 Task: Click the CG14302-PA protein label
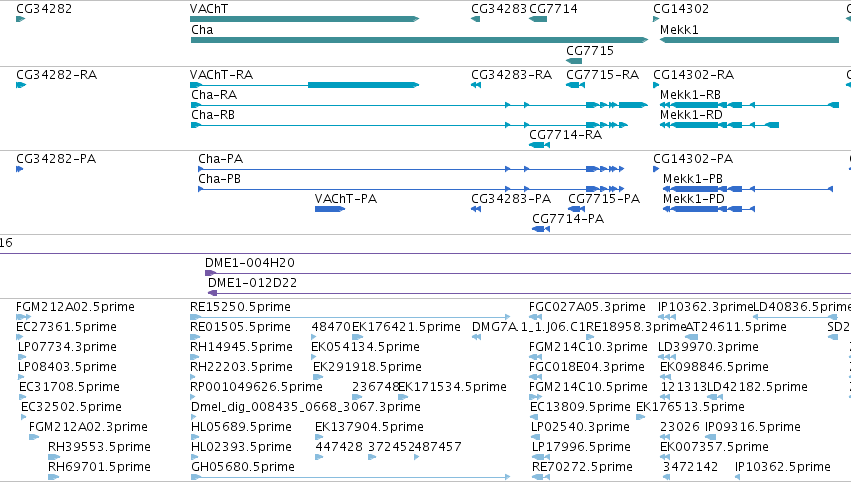693,159
